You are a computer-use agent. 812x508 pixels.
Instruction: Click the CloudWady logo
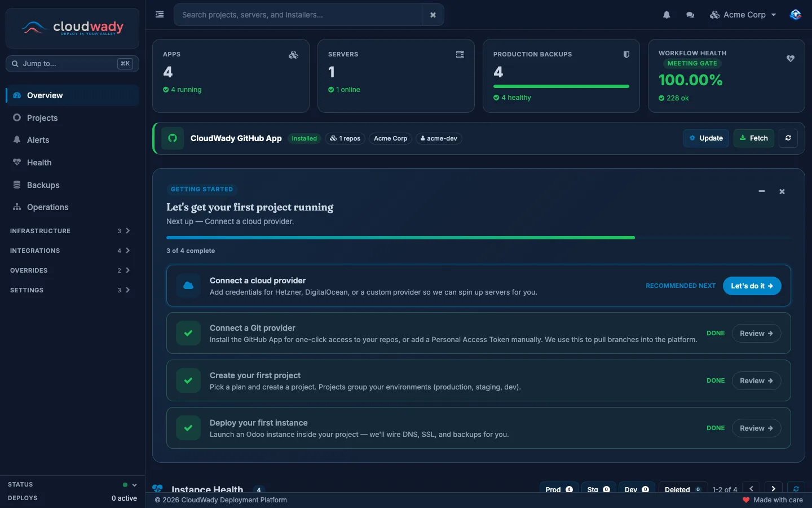coord(72,28)
